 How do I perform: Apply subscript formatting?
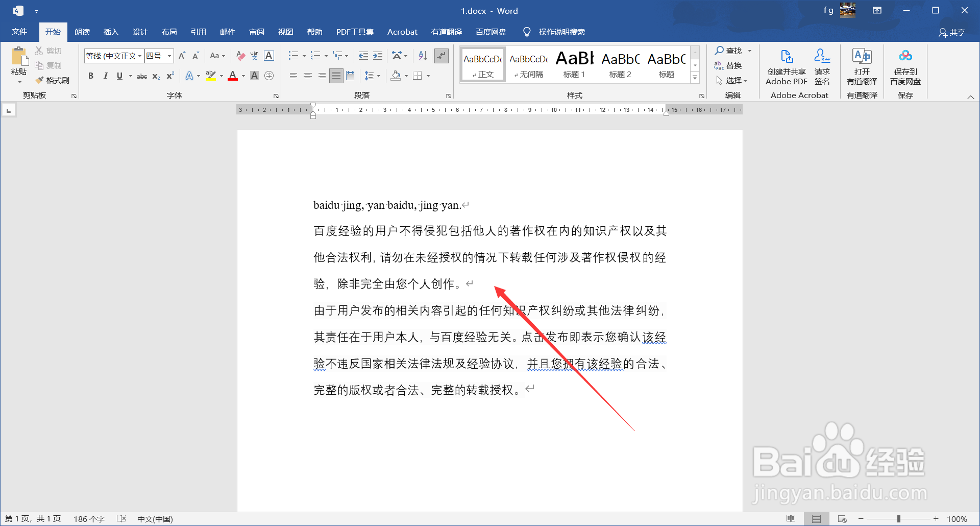156,76
